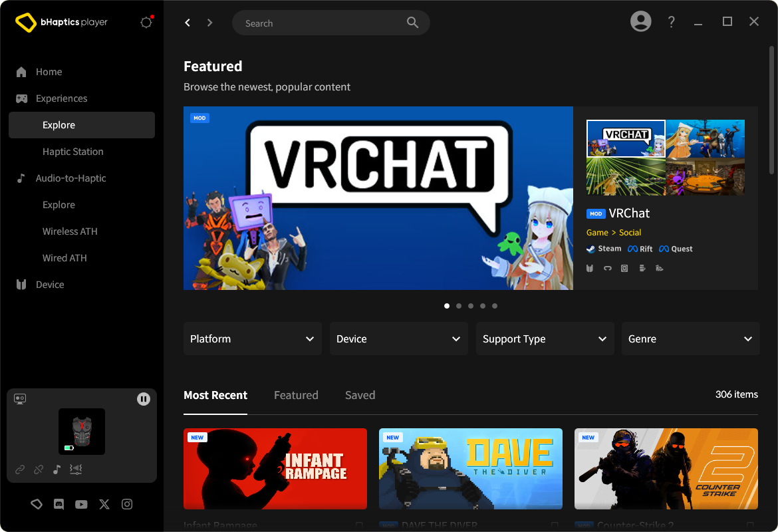Open the user account profile icon
The height and width of the screenshot is (532, 778).
640,22
